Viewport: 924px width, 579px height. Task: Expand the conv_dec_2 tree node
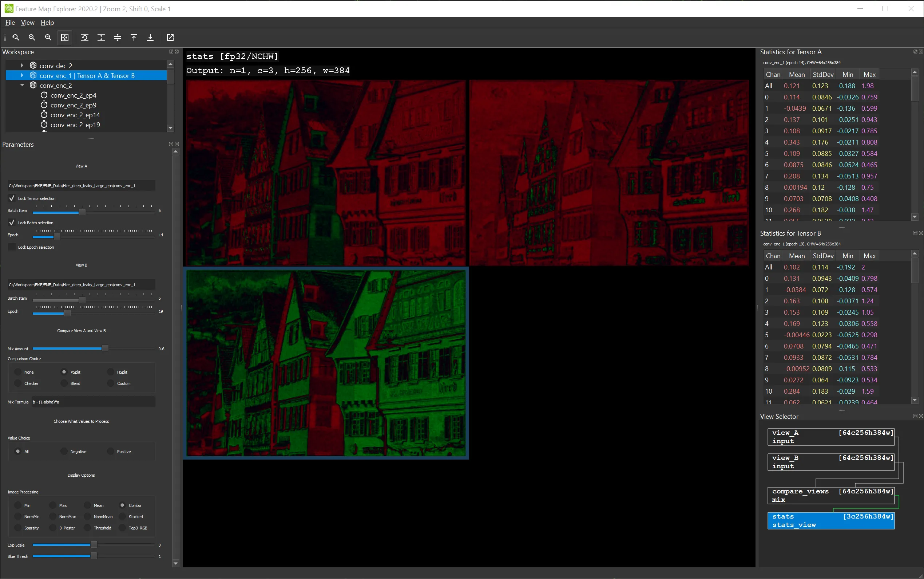click(x=22, y=66)
